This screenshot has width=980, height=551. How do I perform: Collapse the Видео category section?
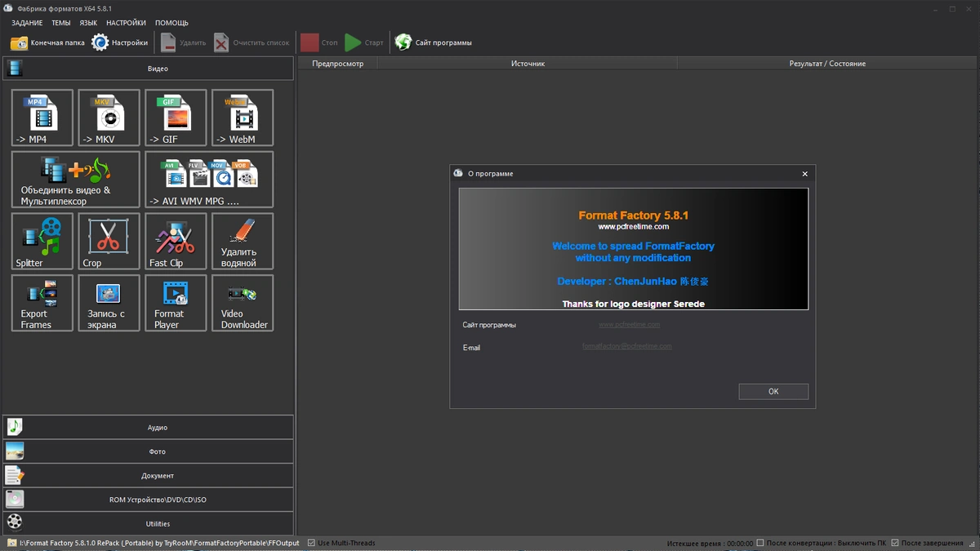pos(148,69)
